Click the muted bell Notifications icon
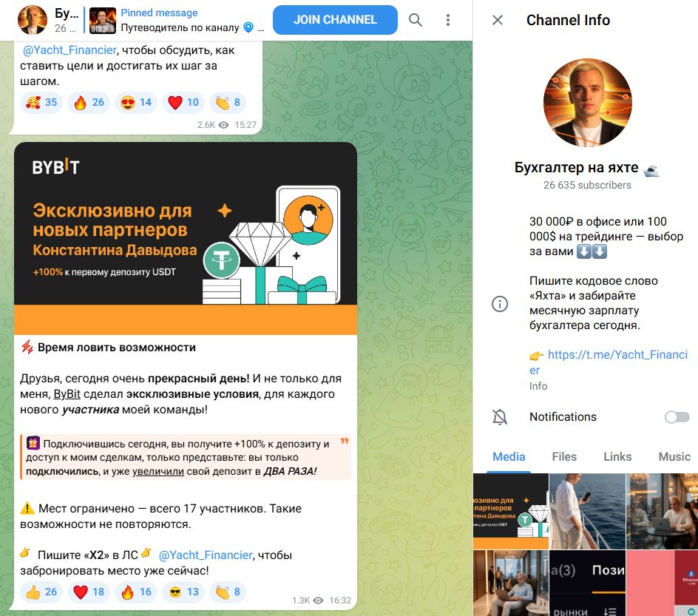698x616 pixels. 499,417
